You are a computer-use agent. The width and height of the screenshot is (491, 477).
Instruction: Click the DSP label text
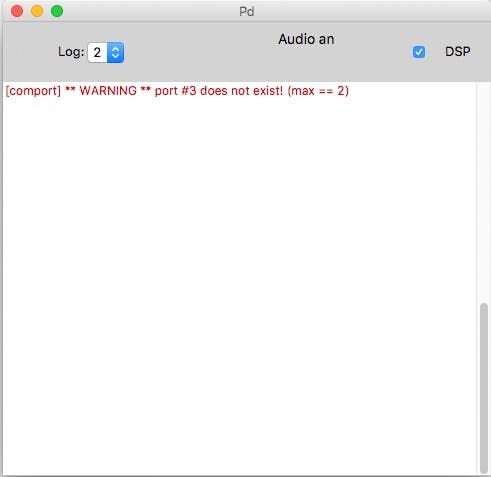[x=458, y=52]
